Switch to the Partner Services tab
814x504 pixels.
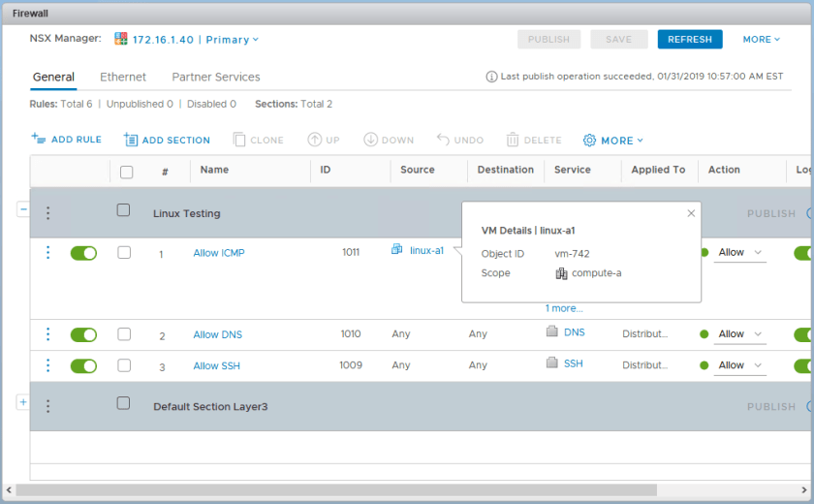click(216, 77)
